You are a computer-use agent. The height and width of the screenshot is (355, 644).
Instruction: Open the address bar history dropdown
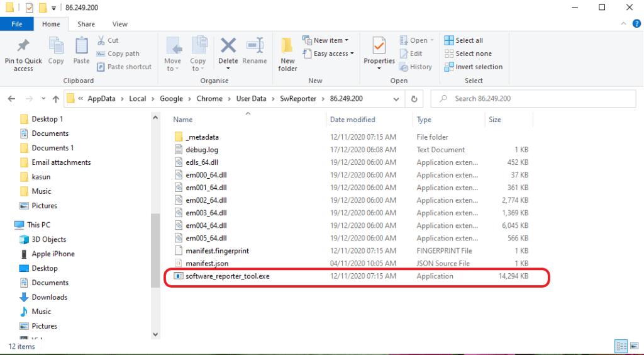pyautogui.click(x=396, y=99)
